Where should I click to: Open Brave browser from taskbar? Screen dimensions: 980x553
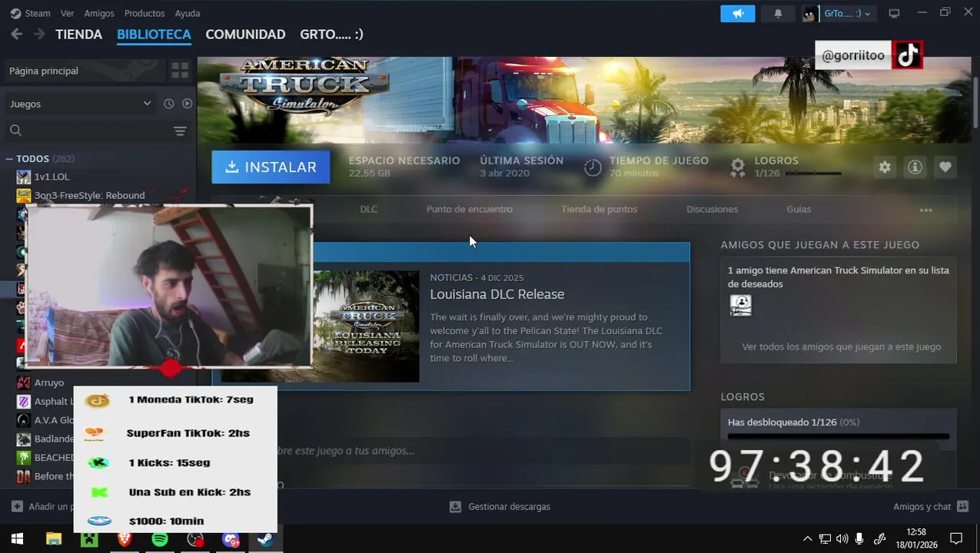[x=125, y=539]
